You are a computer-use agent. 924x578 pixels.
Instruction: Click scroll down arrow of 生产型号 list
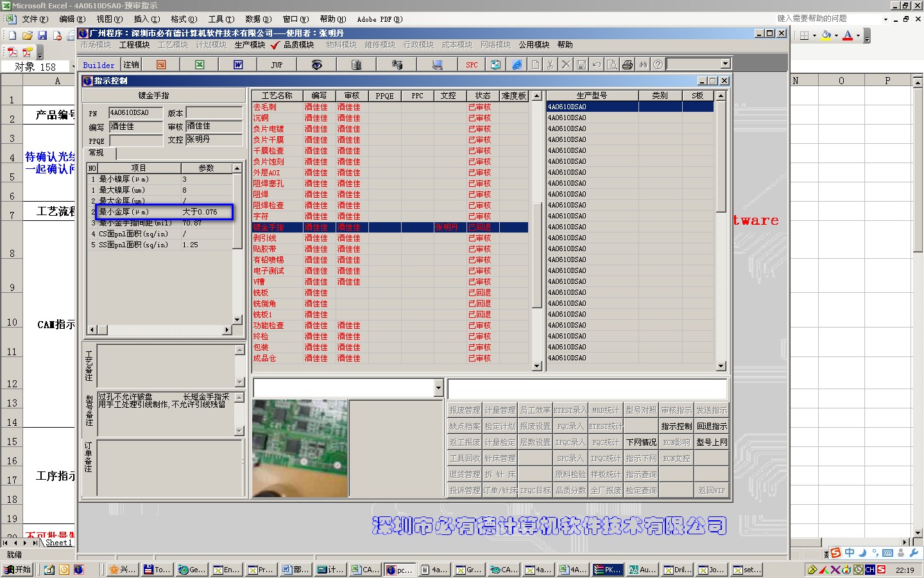pyautogui.click(x=721, y=366)
